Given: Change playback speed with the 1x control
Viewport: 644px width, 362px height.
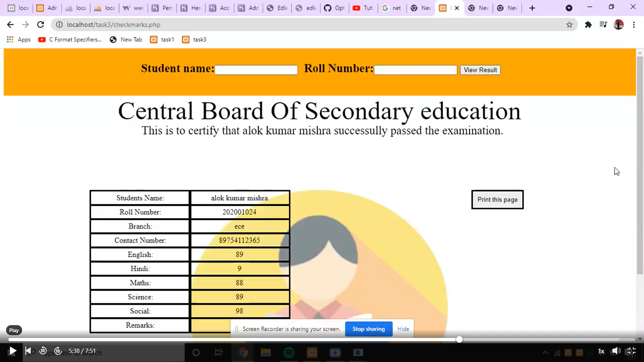Looking at the screenshot, I should pyautogui.click(x=601, y=351).
